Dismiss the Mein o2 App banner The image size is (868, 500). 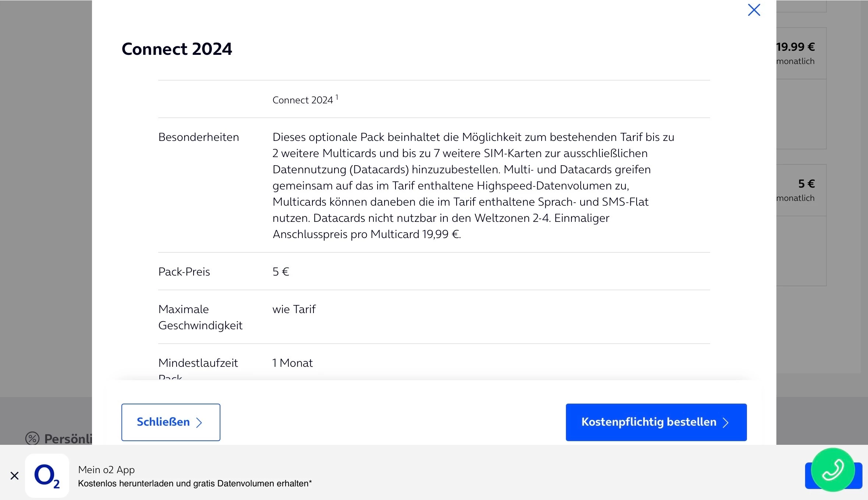(x=14, y=476)
